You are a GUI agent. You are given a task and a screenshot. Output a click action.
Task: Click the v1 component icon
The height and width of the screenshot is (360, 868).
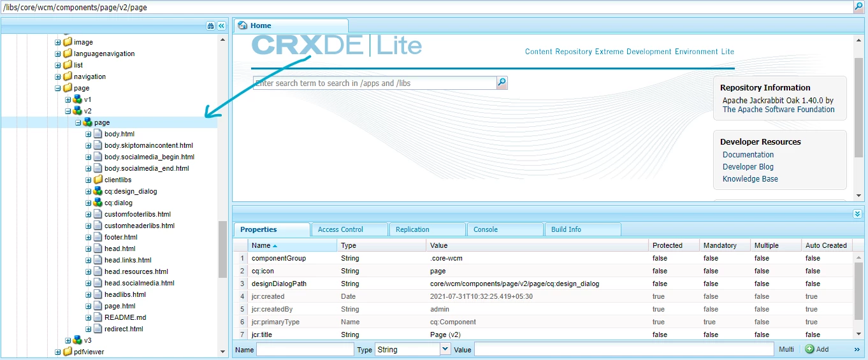click(x=78, y=99)
